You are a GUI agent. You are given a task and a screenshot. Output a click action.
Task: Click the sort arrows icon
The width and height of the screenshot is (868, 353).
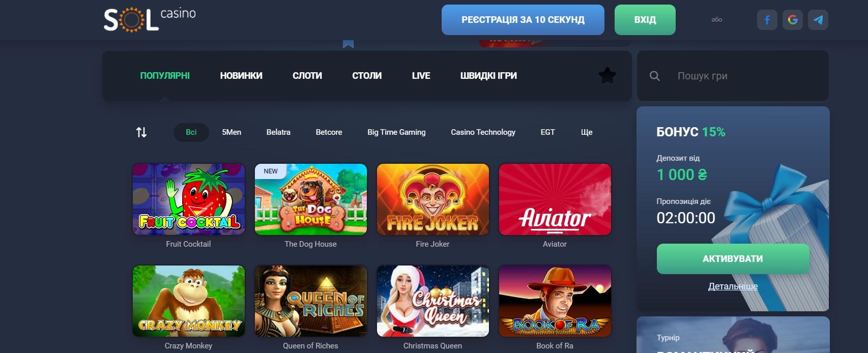(141, 132)
